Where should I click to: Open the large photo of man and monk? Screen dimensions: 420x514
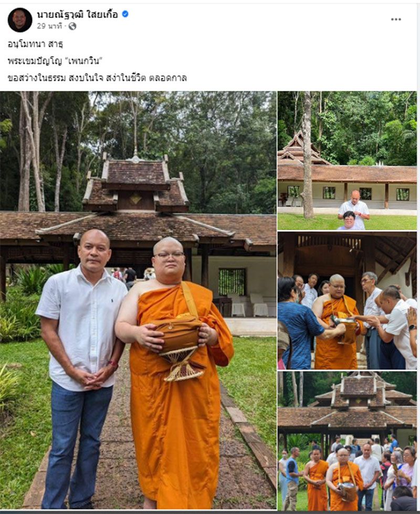[138, 300]
